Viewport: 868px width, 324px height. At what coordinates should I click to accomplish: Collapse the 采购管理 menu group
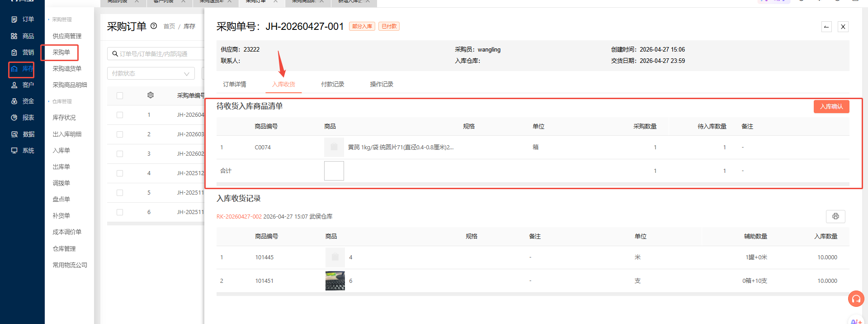(60, 19)
